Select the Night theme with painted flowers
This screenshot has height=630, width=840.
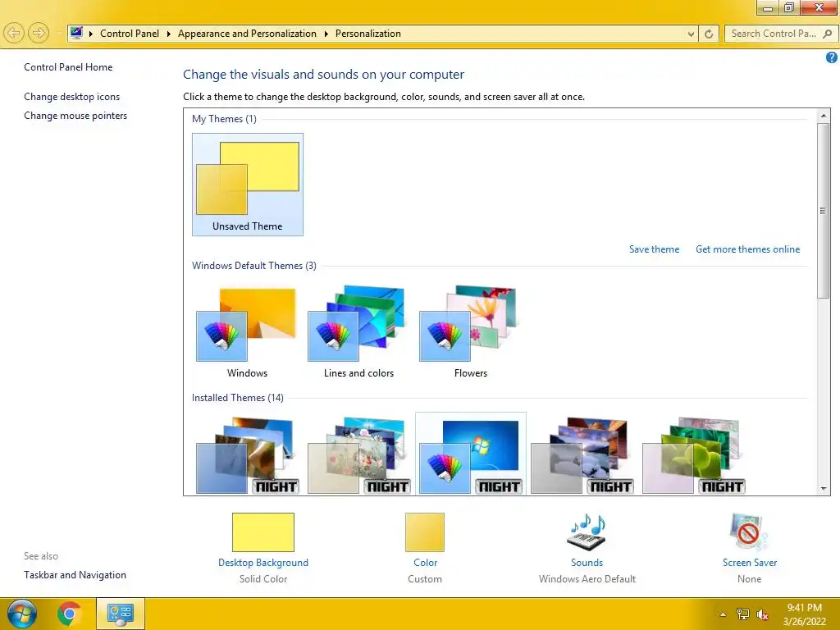pyautogui.click(x=358, y=454)
